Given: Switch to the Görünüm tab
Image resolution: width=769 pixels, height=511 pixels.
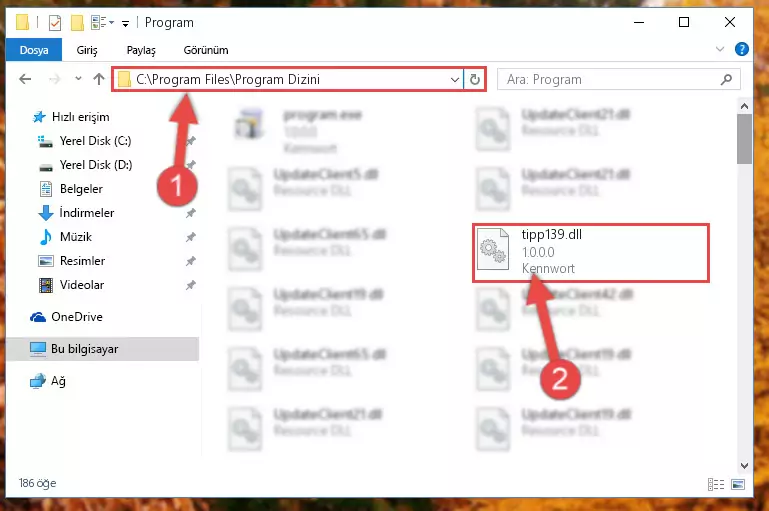Looking at the screenshot, I should tap(205, 50).
